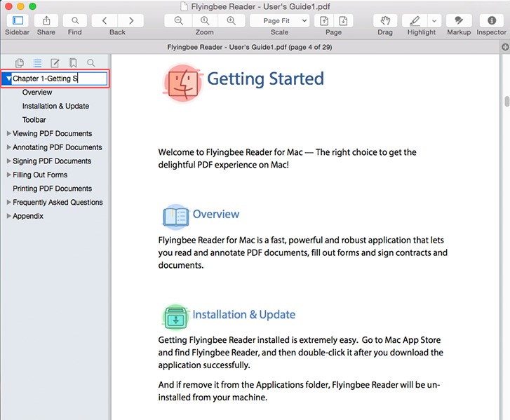Toggle the Sidebar button in toolbar
Image resolution: width=510 pixels, height=420 pixels.
click(x=18, y=21)
